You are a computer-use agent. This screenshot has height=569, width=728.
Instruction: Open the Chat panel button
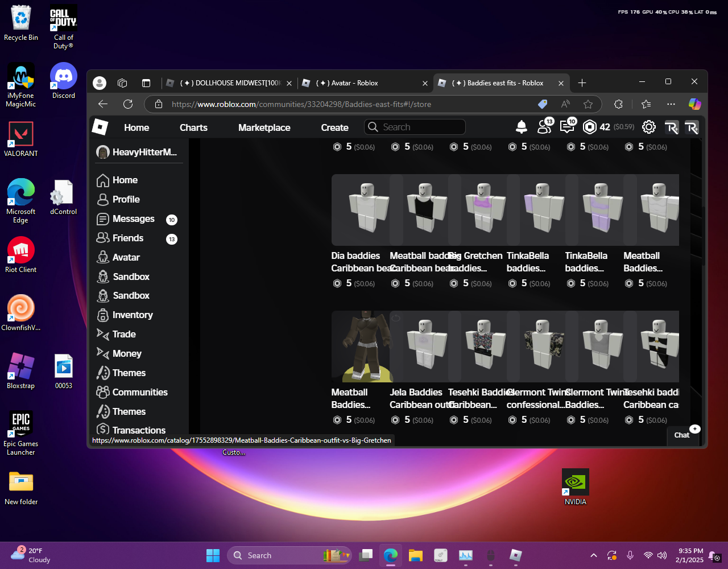pos(682,435)
